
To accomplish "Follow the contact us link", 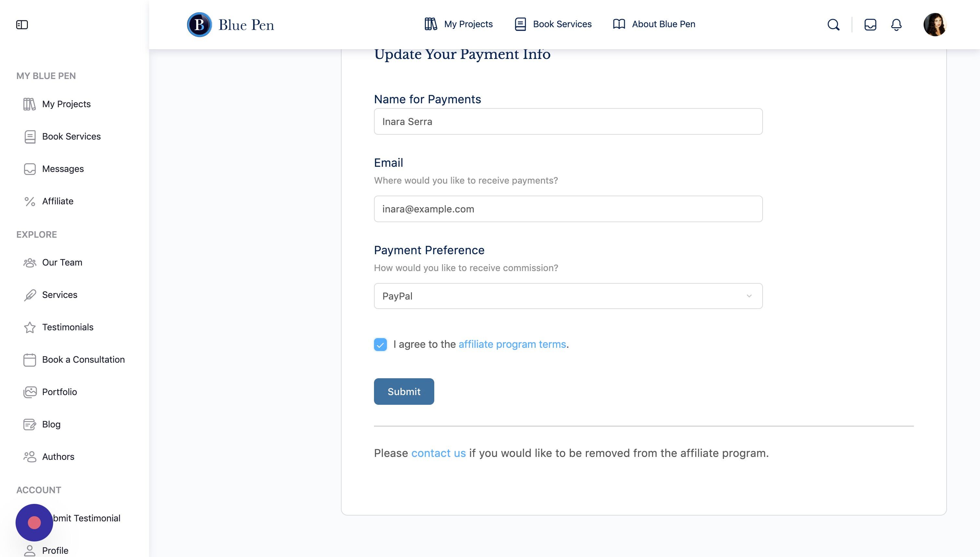I will (438, 453).
